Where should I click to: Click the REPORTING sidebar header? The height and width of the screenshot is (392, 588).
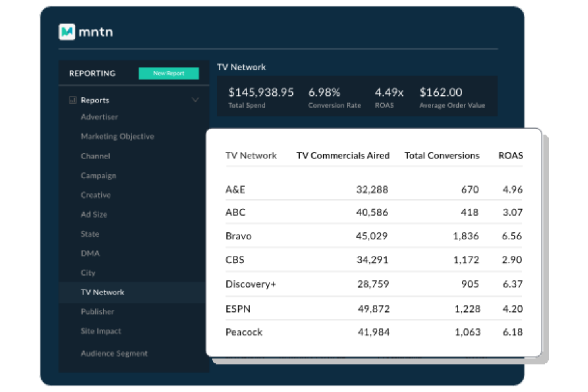point(92,73)
